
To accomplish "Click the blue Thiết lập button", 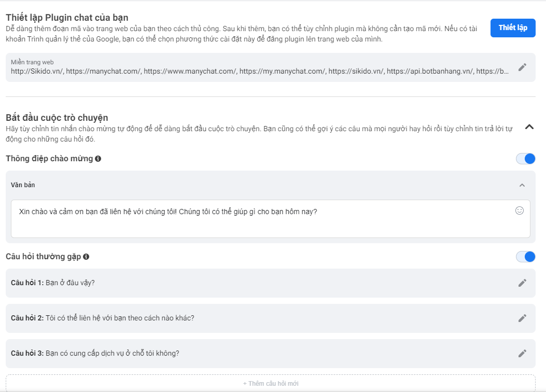I will click(x=513, y=28).
